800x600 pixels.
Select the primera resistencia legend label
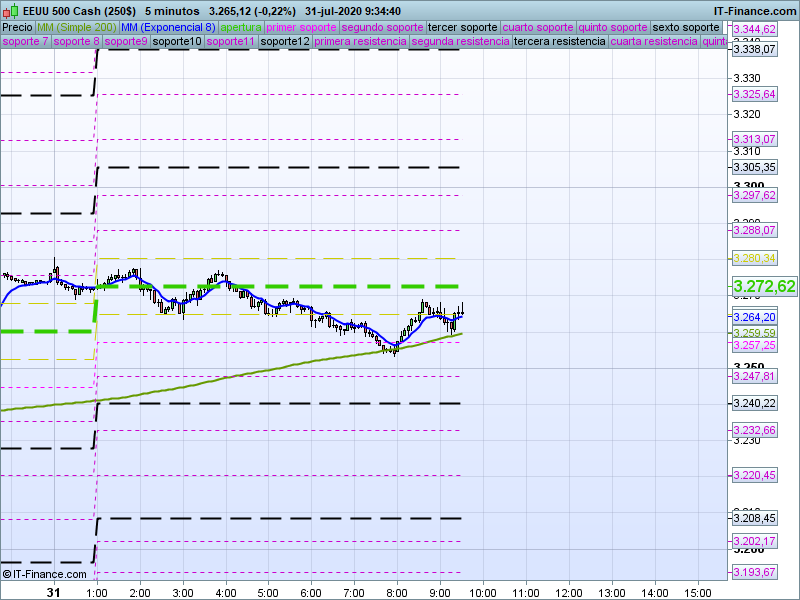[x=360, y=42]
